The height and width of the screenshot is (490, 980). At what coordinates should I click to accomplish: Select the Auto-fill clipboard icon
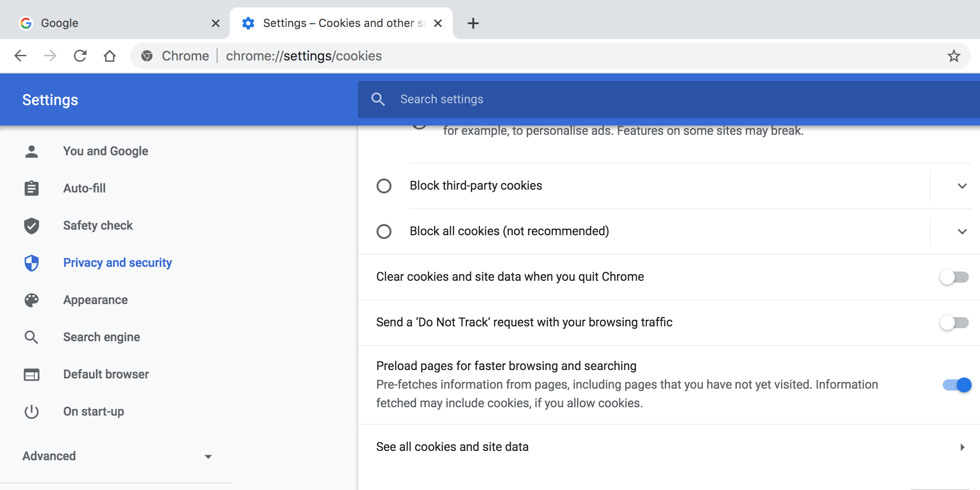click(31, 188)
